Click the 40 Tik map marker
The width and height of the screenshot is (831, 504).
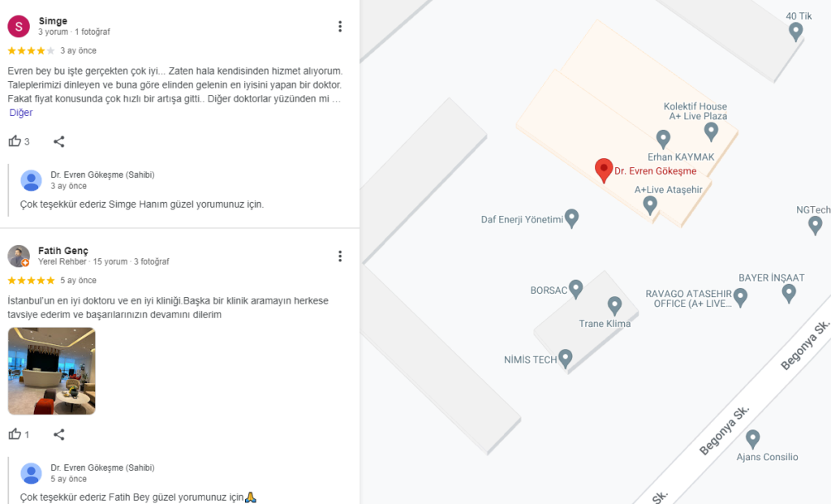[795, 32]
